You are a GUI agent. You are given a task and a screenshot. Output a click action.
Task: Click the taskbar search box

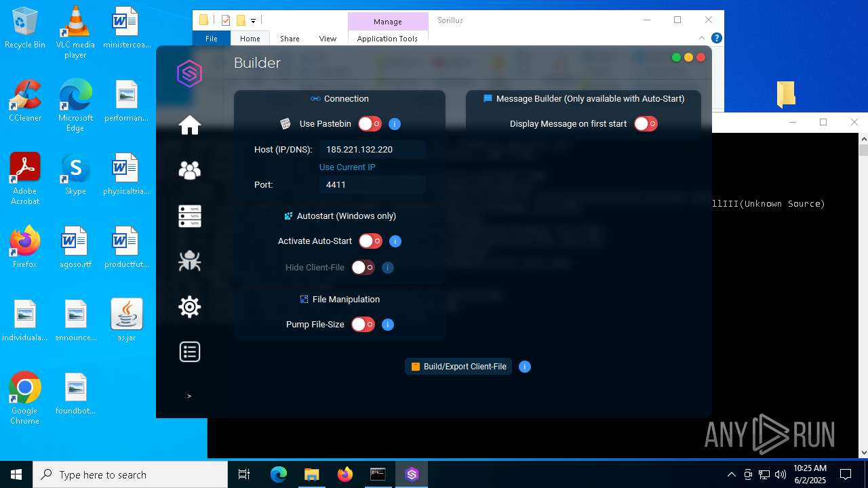130,474
